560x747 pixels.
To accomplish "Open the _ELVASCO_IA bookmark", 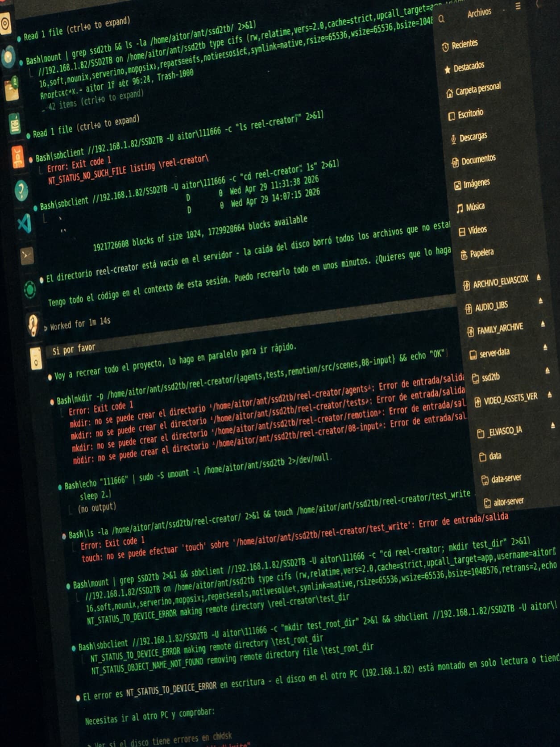I will click(500, 432).
